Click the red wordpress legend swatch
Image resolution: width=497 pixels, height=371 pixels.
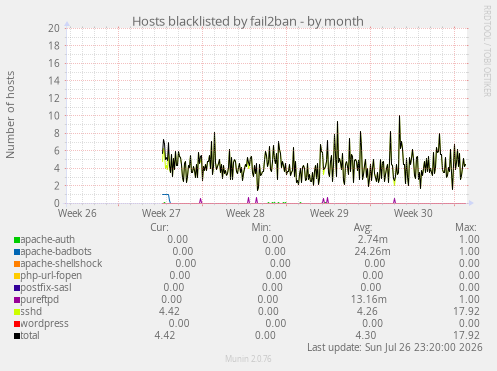(x=17, y=324)
